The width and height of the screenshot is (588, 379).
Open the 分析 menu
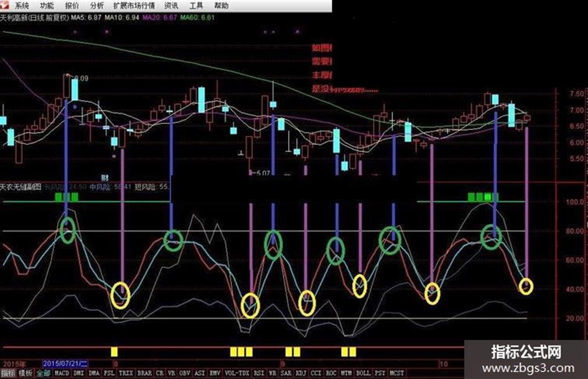[x=96, y=6]
